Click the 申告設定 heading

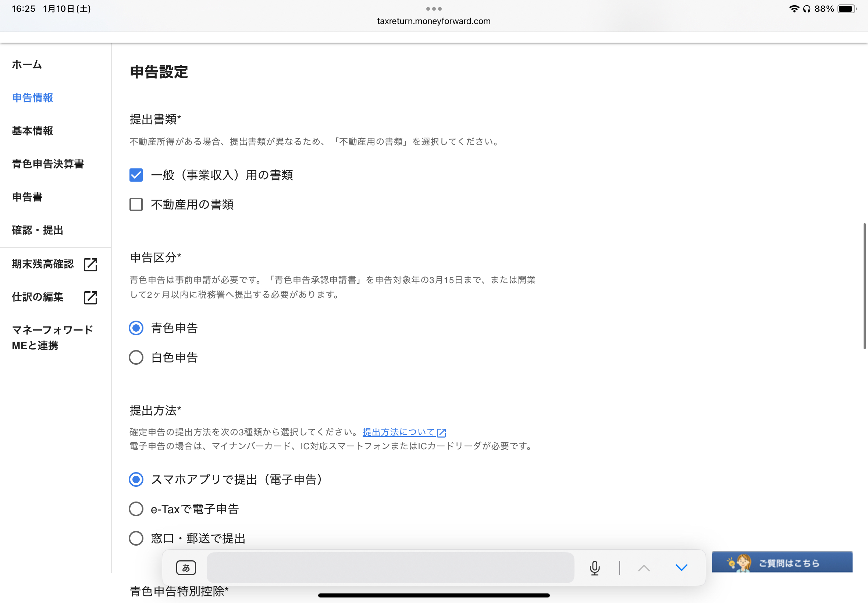coord(159,72)
